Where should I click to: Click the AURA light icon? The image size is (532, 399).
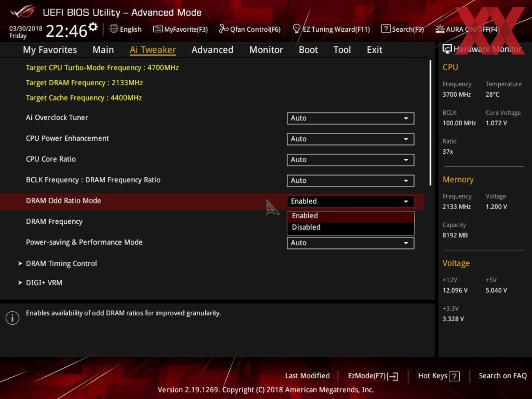click(440, 29)
